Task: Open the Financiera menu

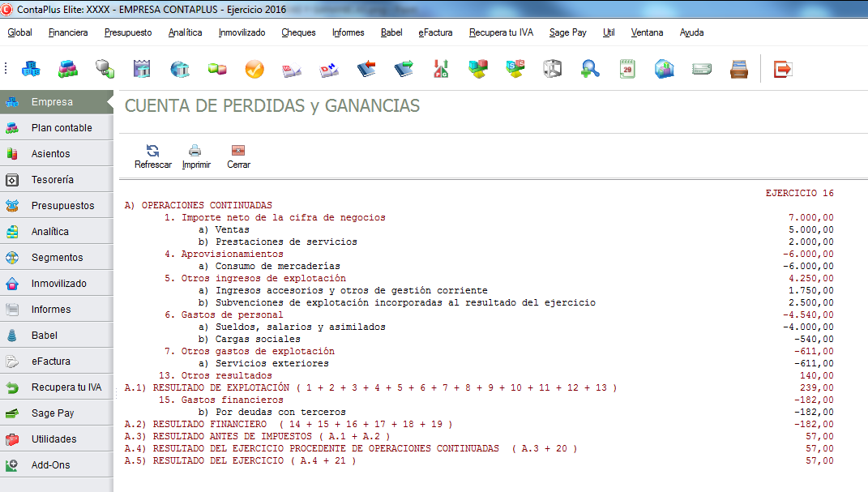Action: click(68, 32)
